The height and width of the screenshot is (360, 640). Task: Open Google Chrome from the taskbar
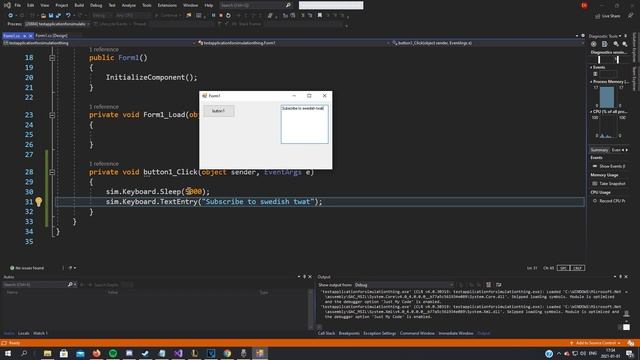[227, 353]
